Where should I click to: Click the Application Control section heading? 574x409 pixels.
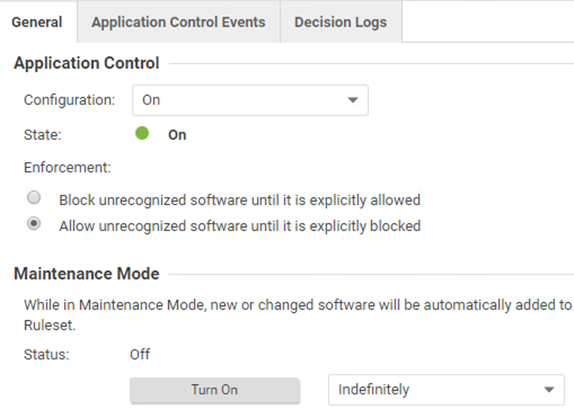86,63
